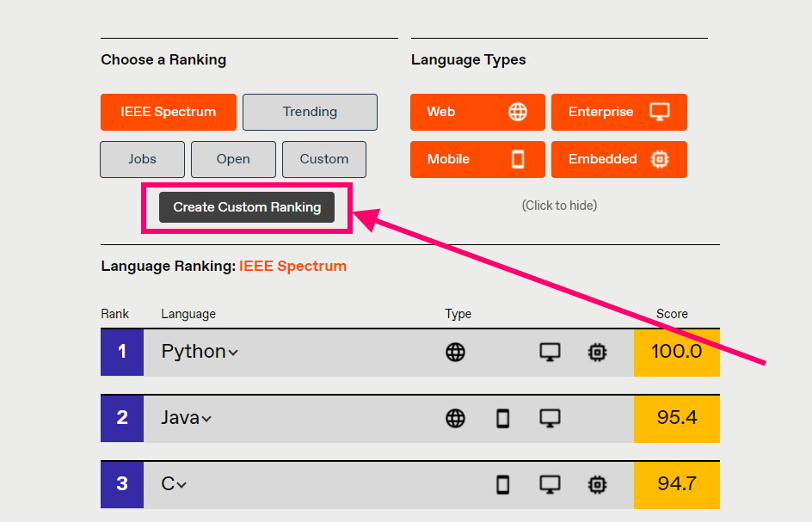The image size is (812, 522).
Task: Expand the Java row chevron
Action: click(x=206, y=419)
